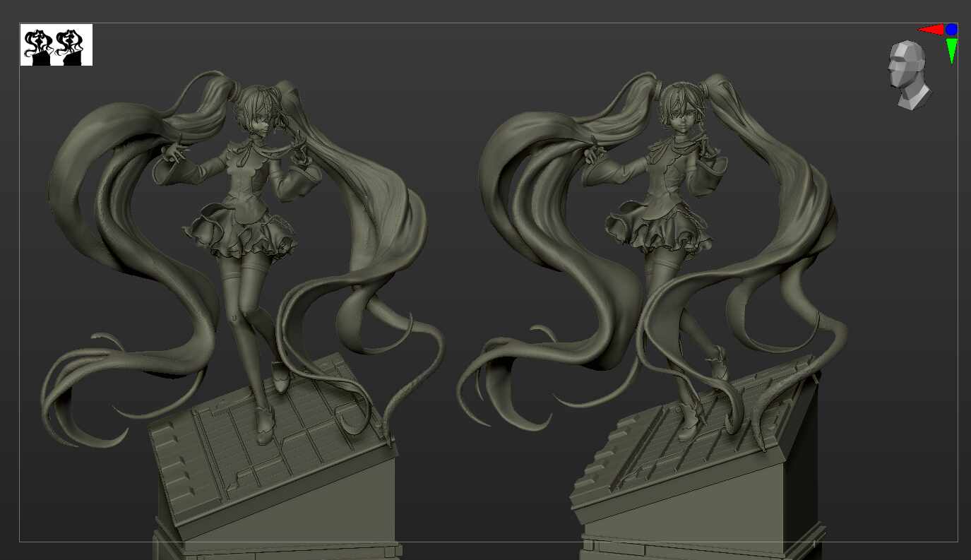
Task: Click the blue Z axis dot
Action: tap(951, 30)
